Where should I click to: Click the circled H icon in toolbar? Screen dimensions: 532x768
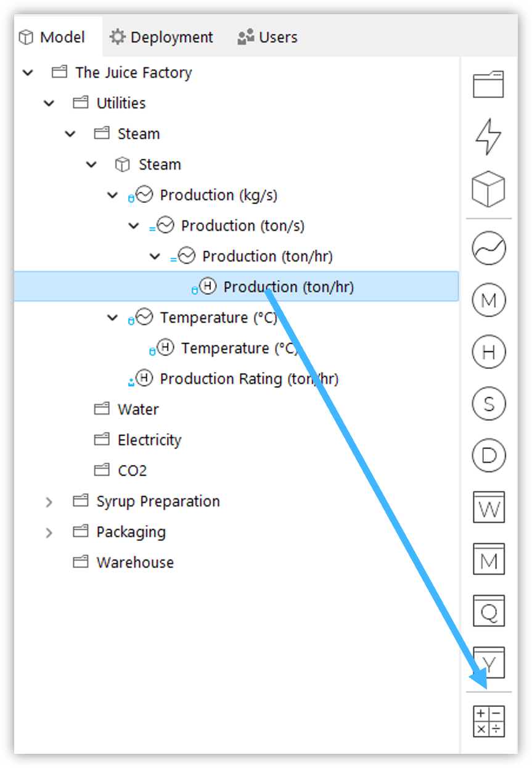point(488,352)
